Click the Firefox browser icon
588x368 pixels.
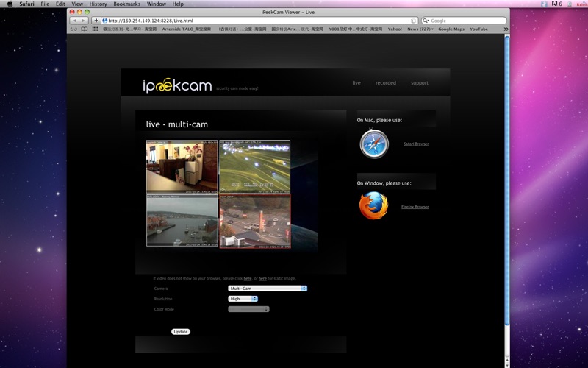(x=373, y=206)
